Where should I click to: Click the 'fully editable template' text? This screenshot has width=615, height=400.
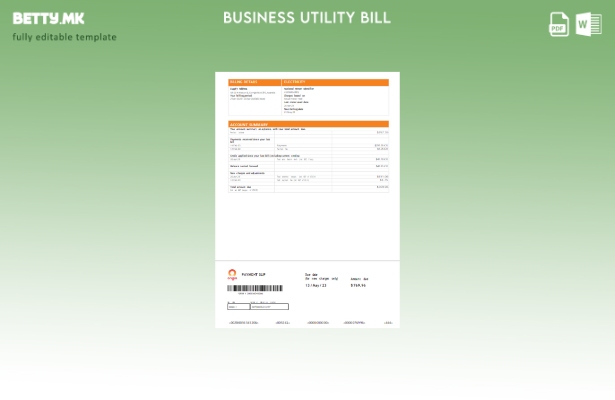pos(65,37)
